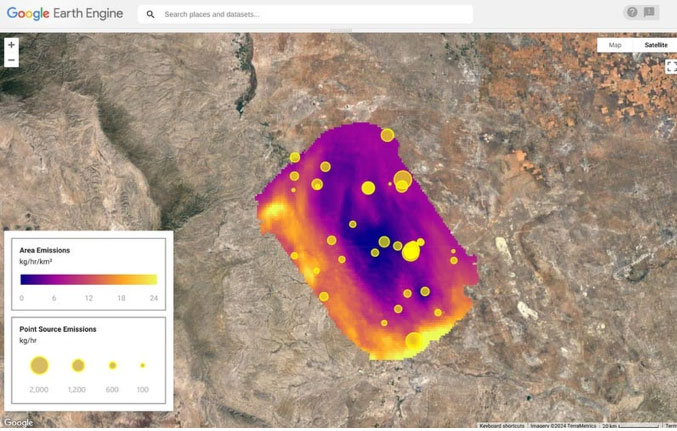Focus the search places and datasets field
This screenshot has height=431, width=677.
pos(310,15)
